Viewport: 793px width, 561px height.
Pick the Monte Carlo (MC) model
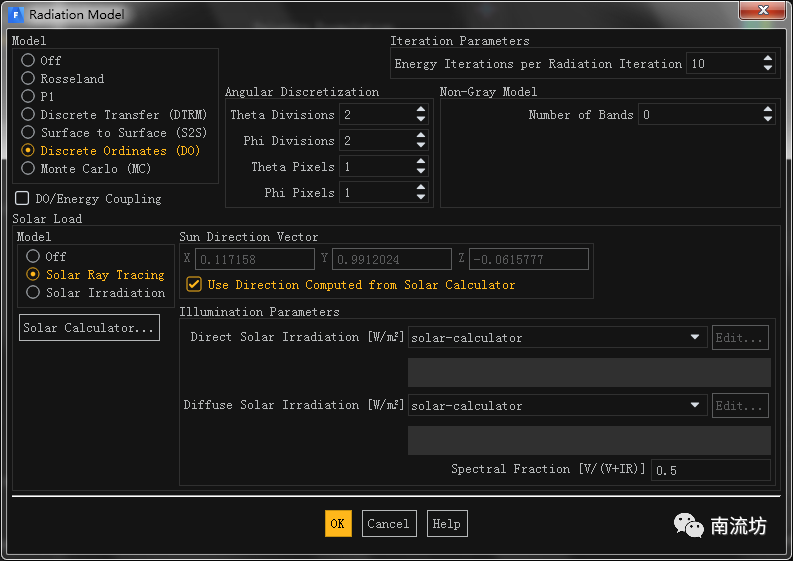(29, 169)
